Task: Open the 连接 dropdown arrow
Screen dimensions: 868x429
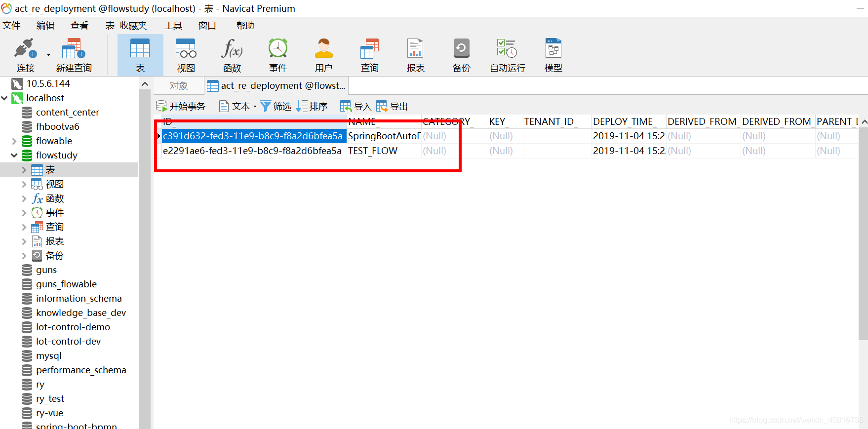Action: [x=48, y=55]
